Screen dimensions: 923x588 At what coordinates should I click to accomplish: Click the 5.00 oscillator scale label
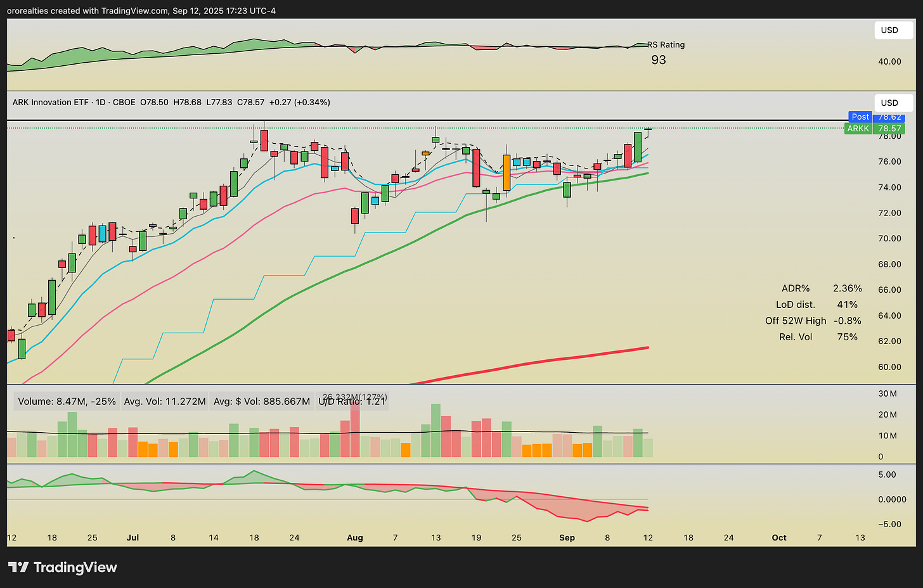point(887,475)
